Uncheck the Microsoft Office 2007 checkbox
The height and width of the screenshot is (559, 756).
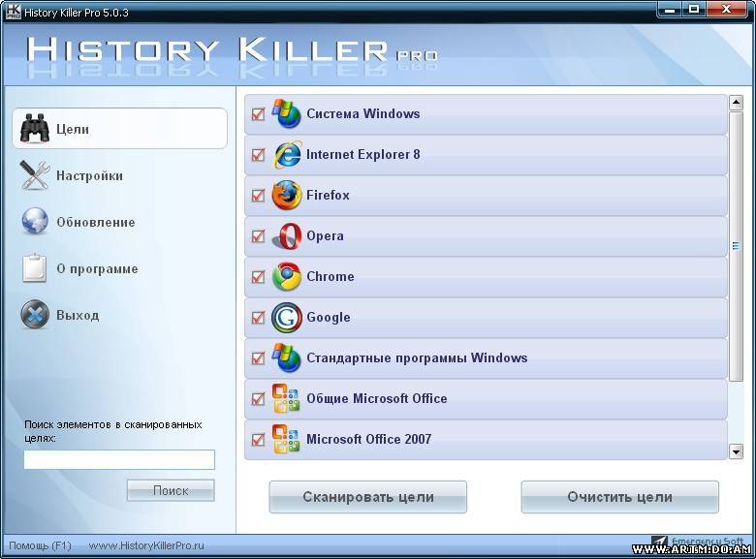click(x=259, y=440)
